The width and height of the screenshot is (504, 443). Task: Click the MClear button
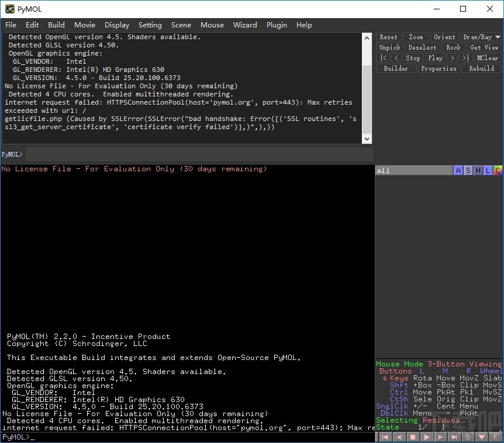coord(487,58)
